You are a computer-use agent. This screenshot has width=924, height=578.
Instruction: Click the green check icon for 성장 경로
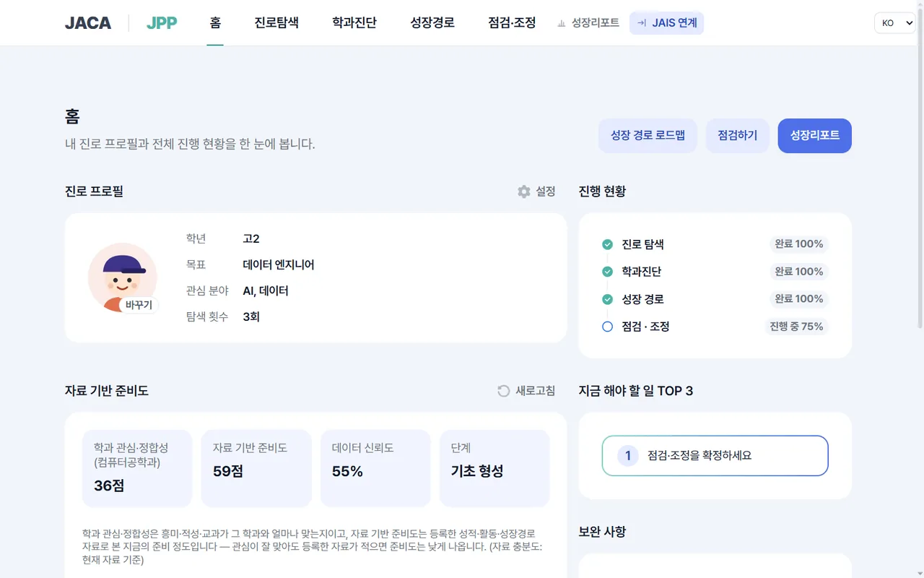click(x=607, y=299)
